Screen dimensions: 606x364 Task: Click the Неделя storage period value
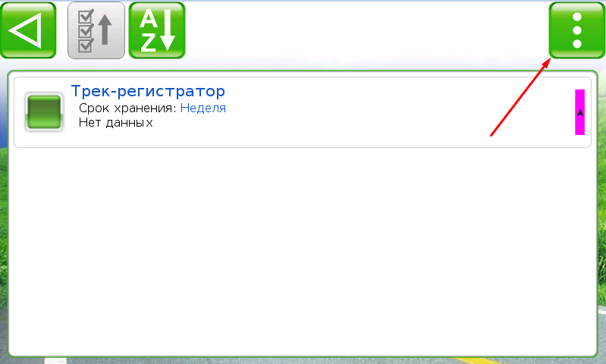tap(203, 108)
